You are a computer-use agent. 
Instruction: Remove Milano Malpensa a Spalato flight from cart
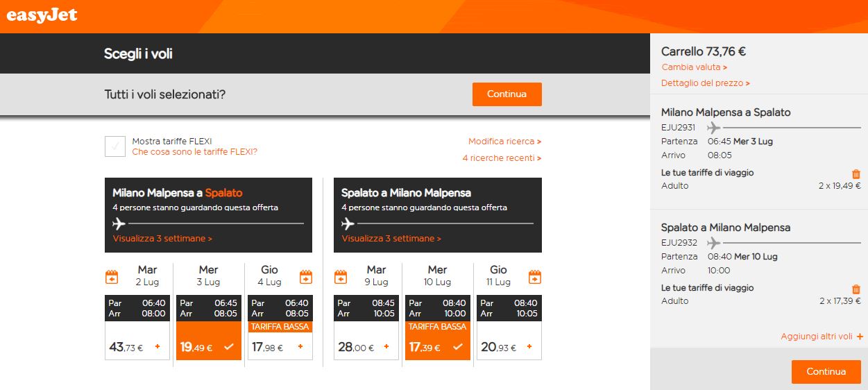[856, 174]
